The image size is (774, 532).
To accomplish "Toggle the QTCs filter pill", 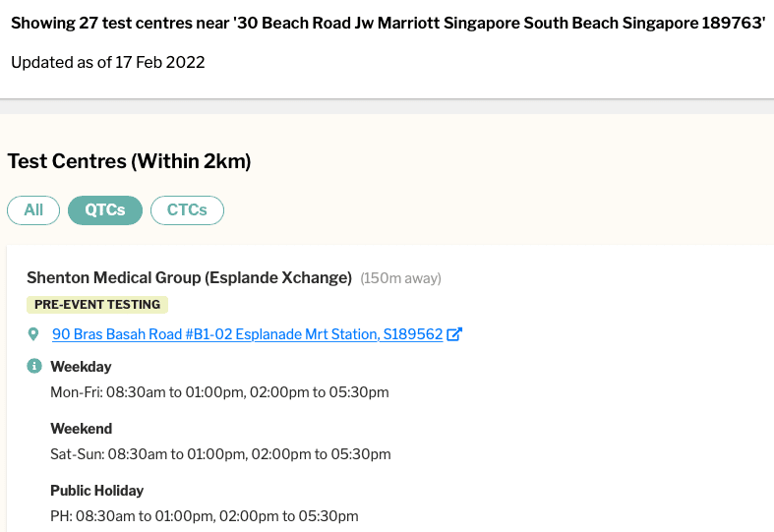I will [x=105, y=209].
